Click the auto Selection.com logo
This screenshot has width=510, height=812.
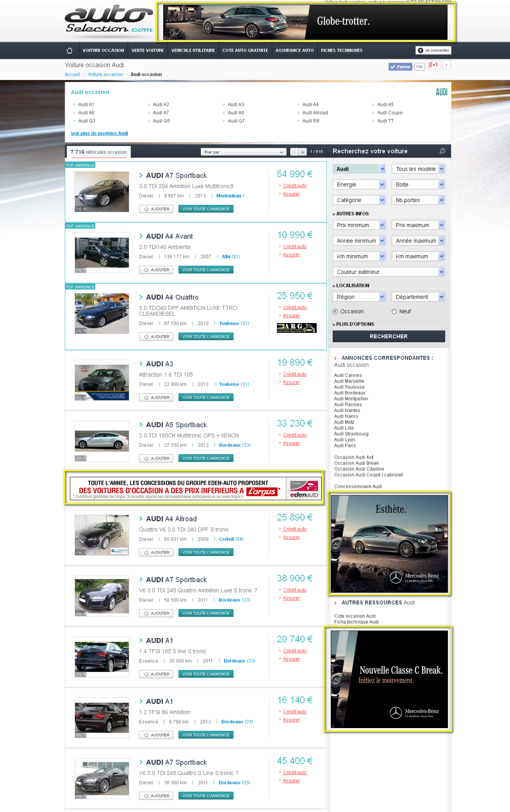click(109, 19)
